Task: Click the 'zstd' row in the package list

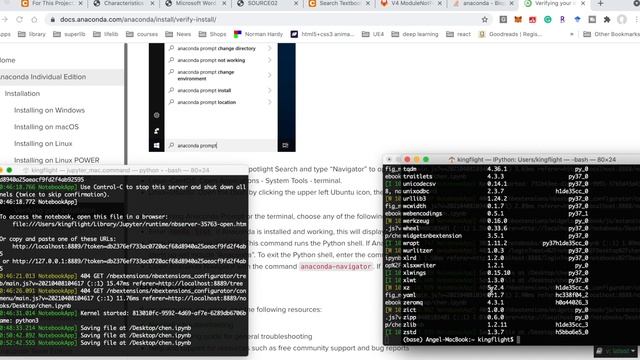Action: [x=496, y=332]
